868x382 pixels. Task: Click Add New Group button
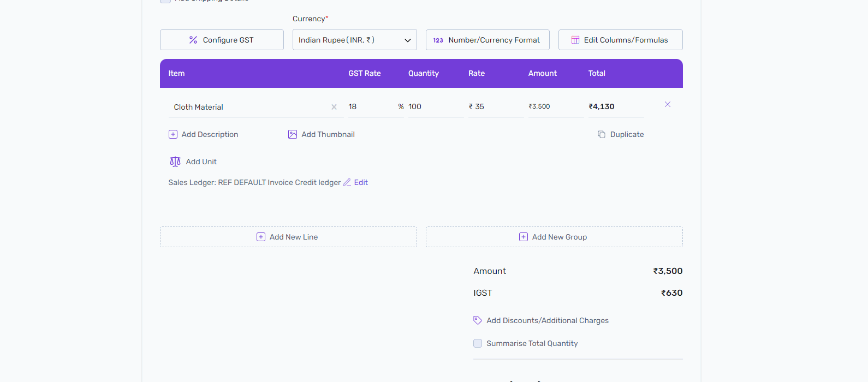pos(554,237)
